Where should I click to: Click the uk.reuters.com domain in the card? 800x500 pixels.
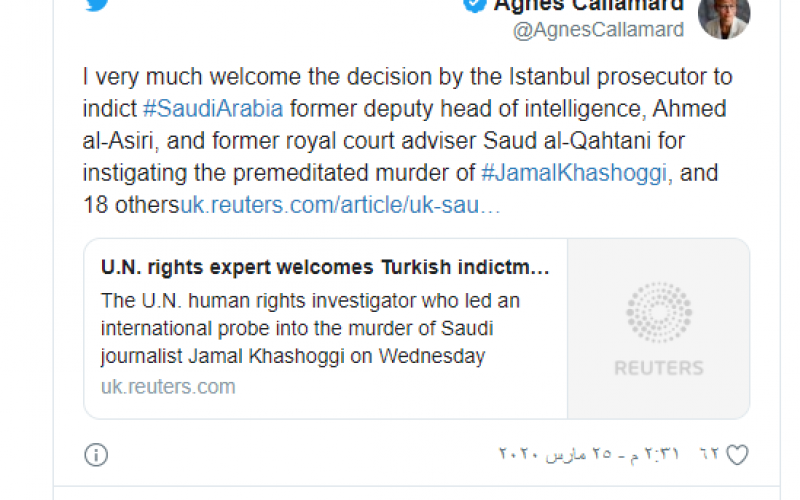coord(168,387)
